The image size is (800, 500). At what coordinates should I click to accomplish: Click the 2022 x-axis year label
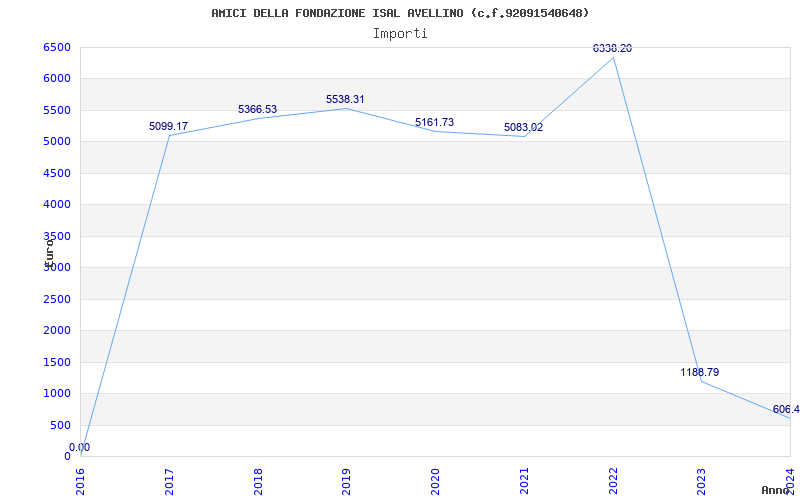pos(613,482)
